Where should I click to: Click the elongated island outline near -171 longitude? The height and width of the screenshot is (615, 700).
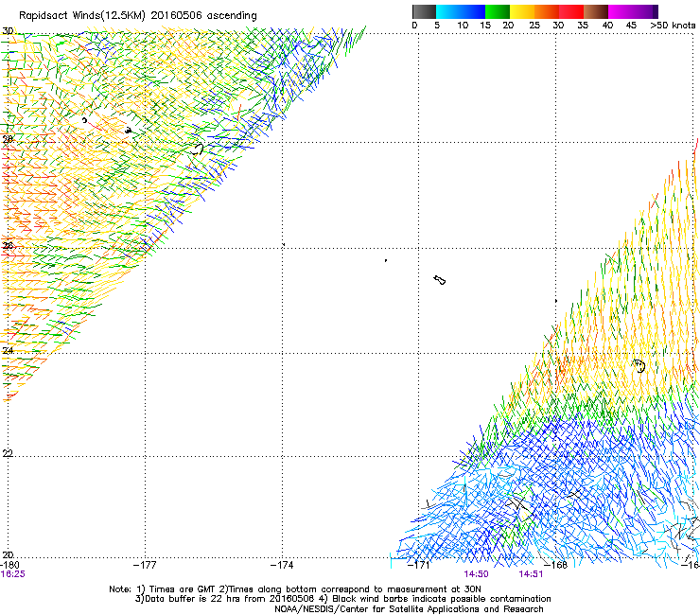pyautogui.click(x=439, y=280)
